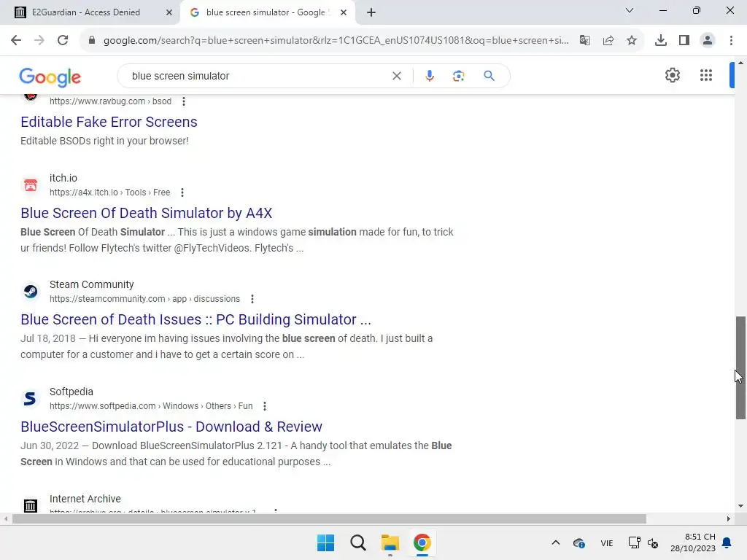
Task: Open more options for ravbug.com result
Action: tap(184, 101)
